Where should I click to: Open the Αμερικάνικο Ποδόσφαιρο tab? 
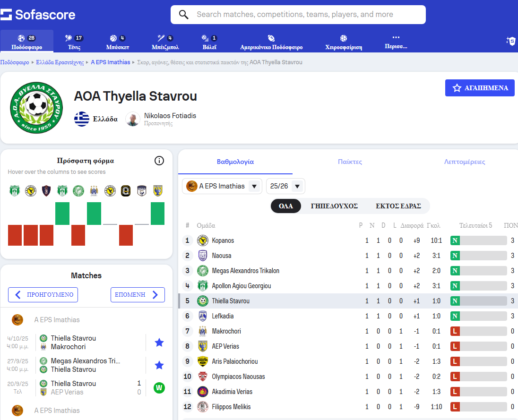tap(271, 42)
